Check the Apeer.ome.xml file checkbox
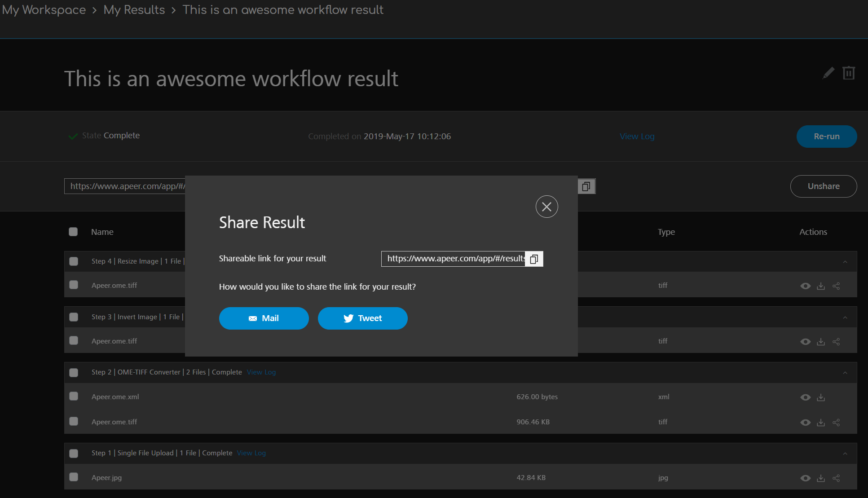 click(x=74, y=396)
